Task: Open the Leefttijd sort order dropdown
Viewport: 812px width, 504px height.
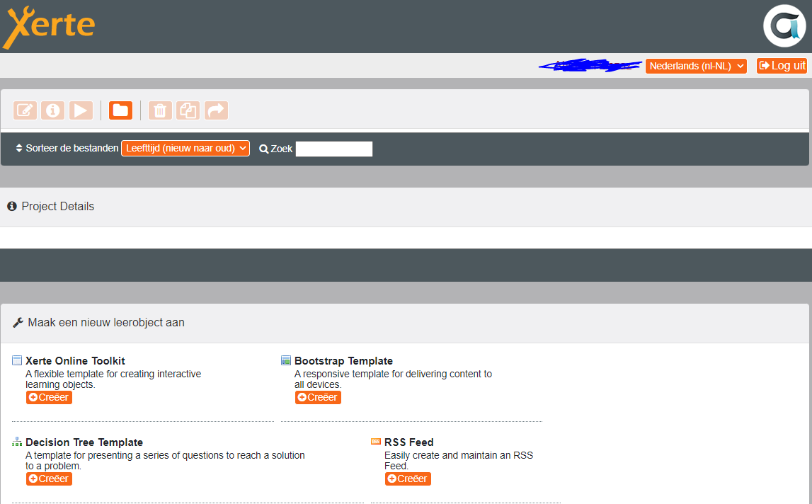Action: click(185, 148)
